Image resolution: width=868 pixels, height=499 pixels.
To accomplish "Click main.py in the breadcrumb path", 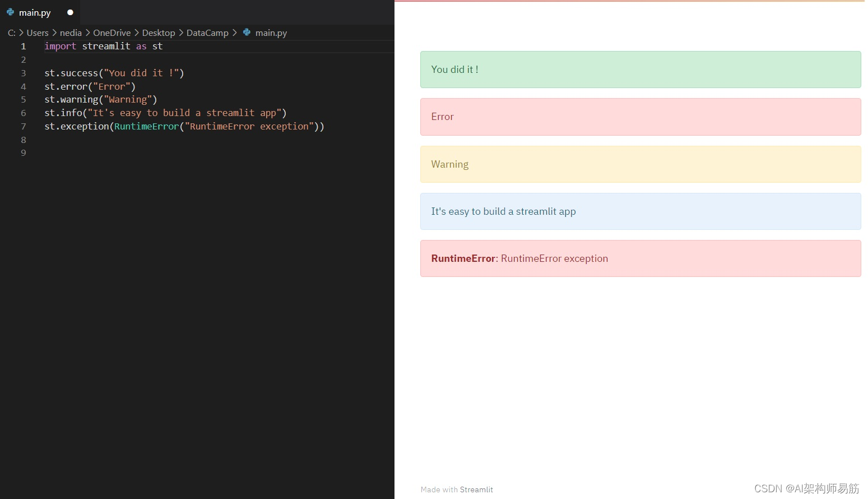I will (x=271, y=33).
